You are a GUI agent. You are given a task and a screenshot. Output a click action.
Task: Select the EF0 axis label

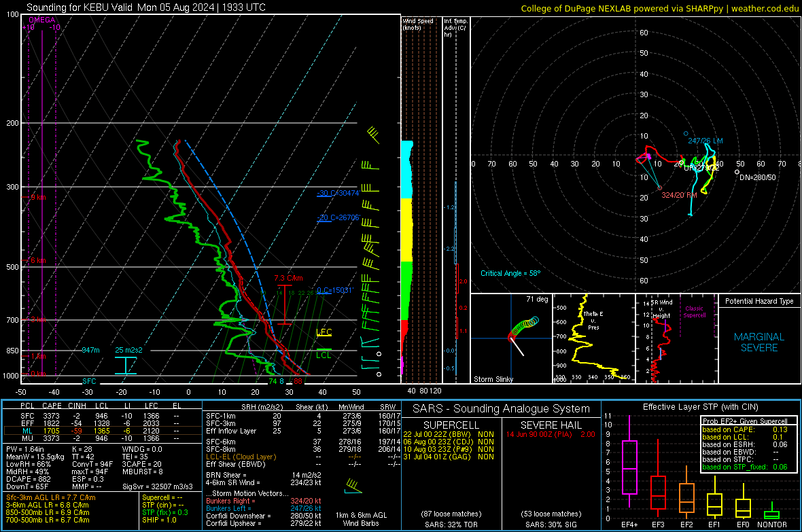click(x=743, y=525)
